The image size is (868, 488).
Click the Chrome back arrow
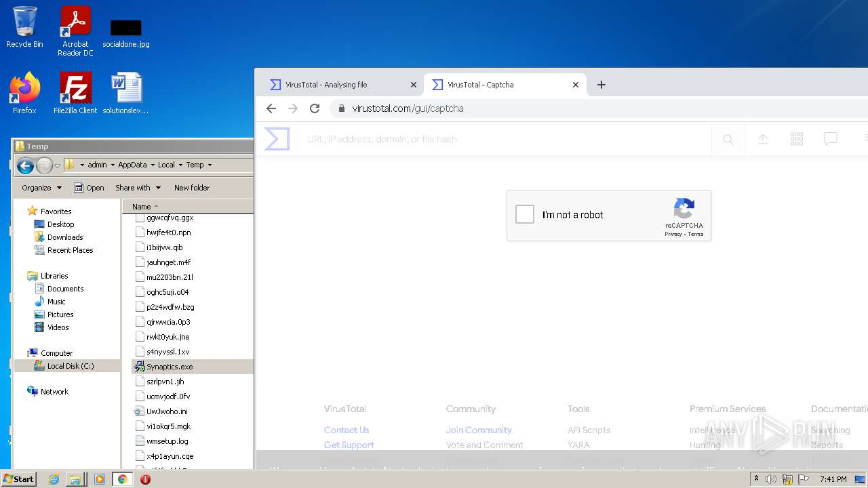pyautogui.click(x=271, y=108)
